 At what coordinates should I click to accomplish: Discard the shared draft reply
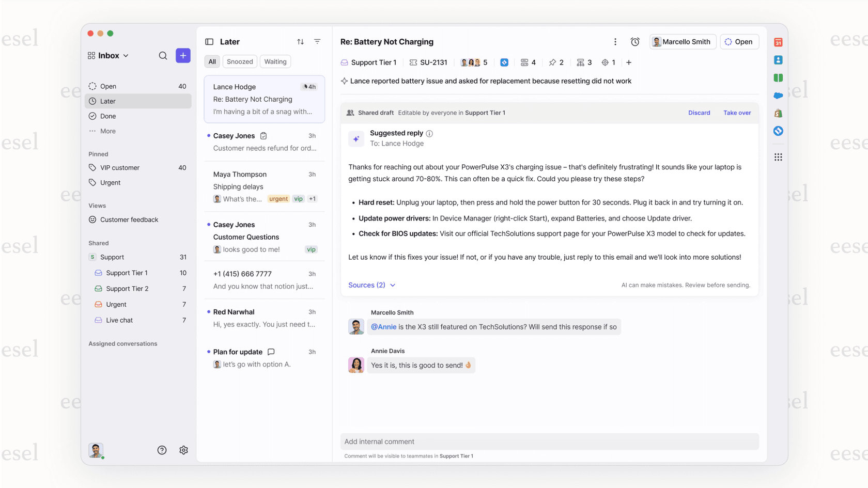[x=699, y=113]
